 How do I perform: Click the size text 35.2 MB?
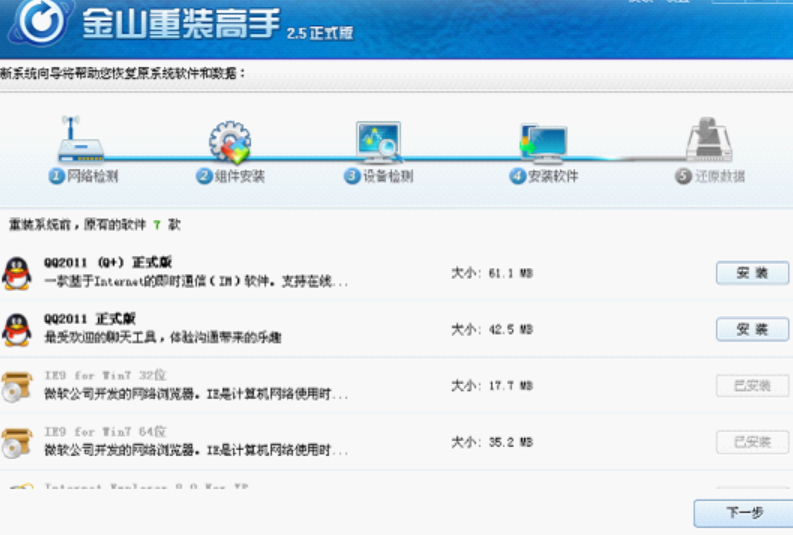click(x=510, y=442)
